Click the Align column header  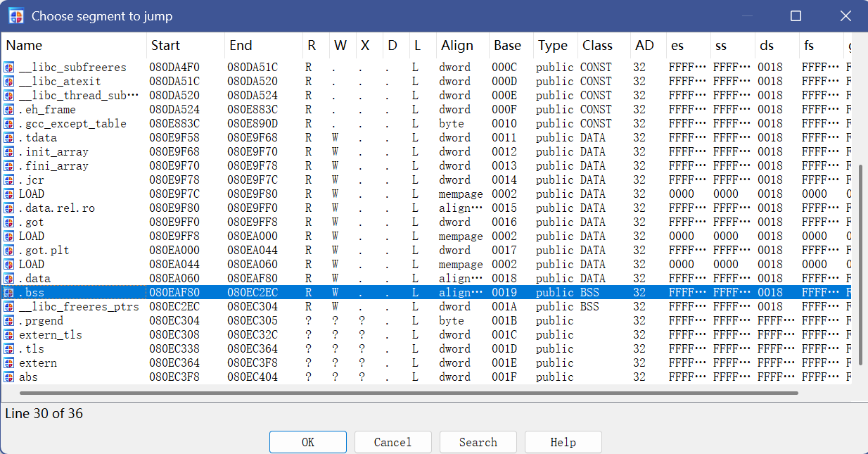pyautogui.click(x=457, y=46)
